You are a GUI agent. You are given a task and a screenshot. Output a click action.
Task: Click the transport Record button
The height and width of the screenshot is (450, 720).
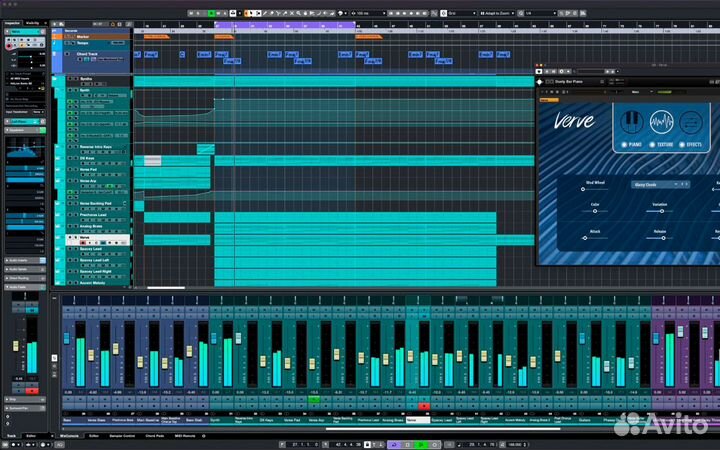(434, 444)
